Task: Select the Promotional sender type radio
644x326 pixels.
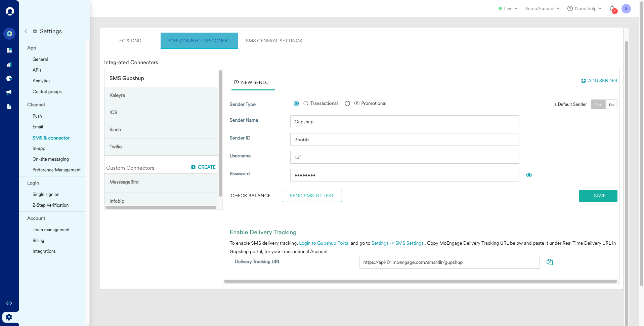Action: click(x=347, y=104)
